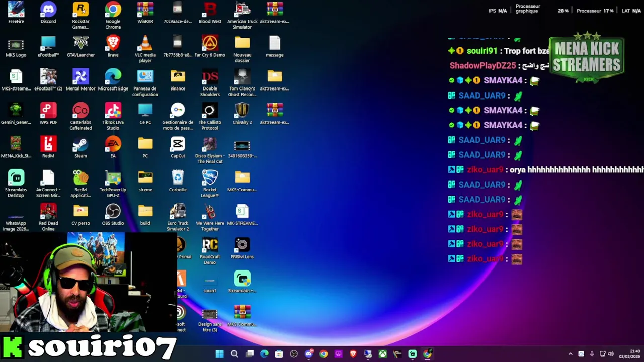
Task: Open TechPowerUp GPU-Z shortcut
Action: coord(113,184)
